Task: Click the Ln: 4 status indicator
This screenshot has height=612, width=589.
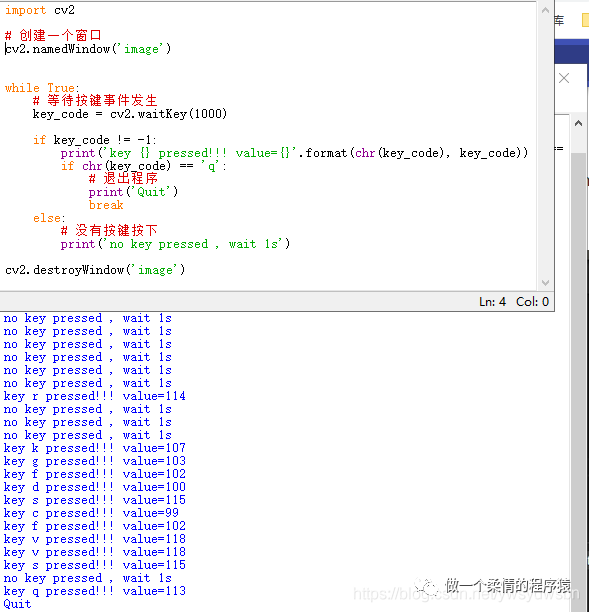Action: coord(492,302)
